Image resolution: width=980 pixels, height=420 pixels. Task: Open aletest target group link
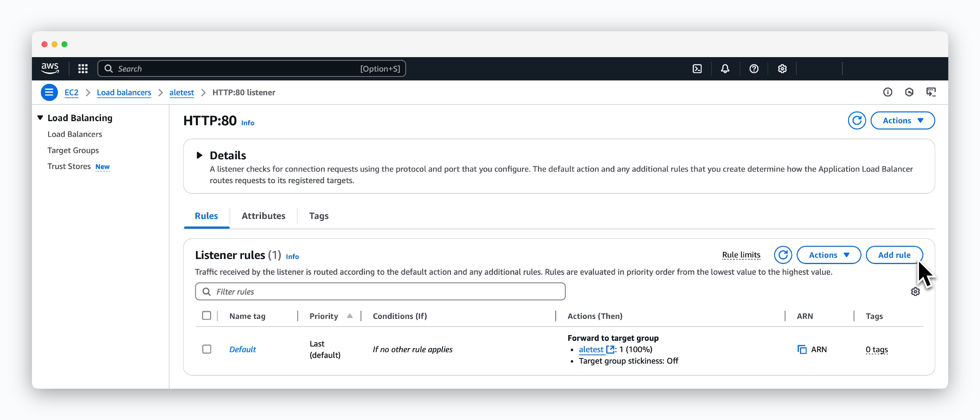coord(591,349)
